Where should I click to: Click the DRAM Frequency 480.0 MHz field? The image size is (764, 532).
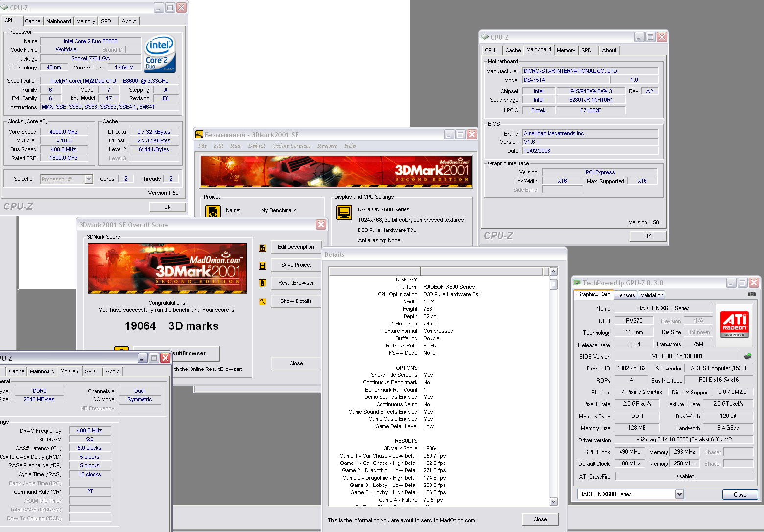tap(90, 431)
